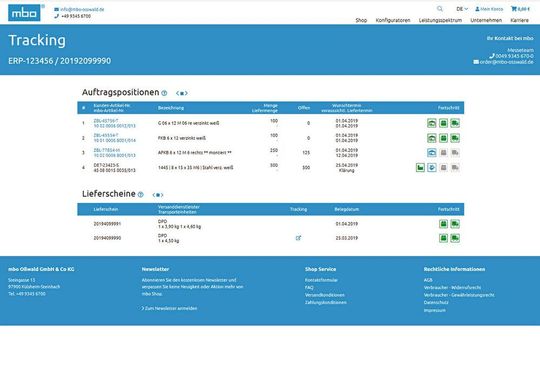Click order@mbo-osswald.de contact email

click(503, 62)
